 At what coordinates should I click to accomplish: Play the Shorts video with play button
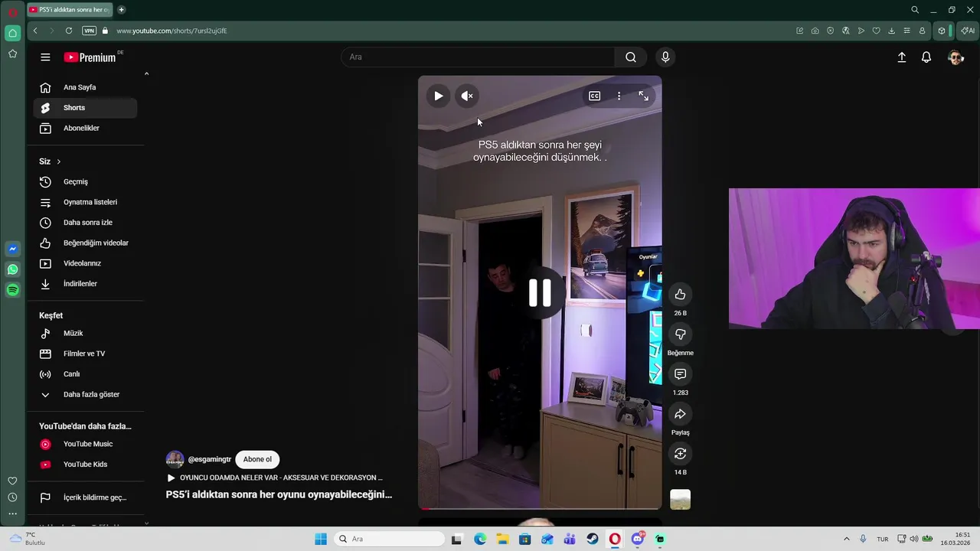(438, 96)
